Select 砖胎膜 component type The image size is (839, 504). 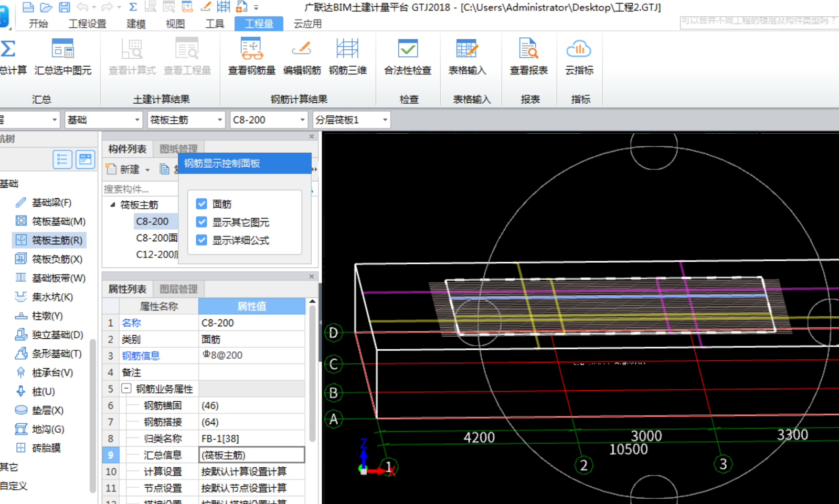pyautogui.click(x=46, y=448)
